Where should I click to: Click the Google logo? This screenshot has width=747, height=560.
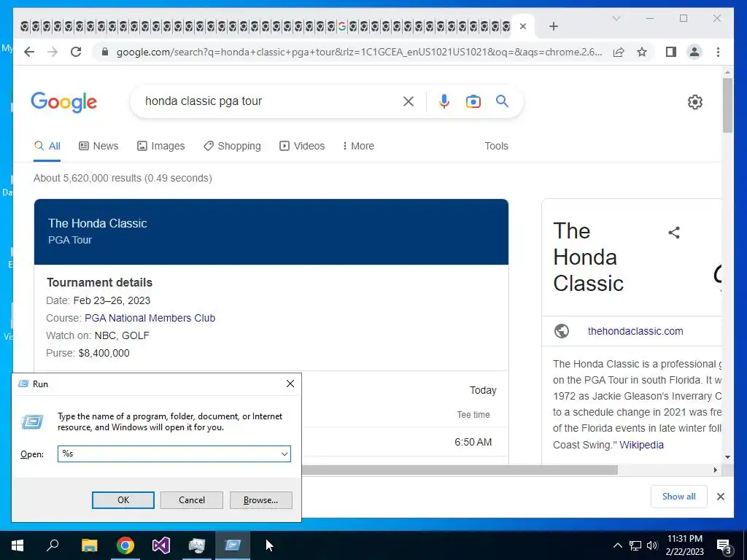pos(64,102)
